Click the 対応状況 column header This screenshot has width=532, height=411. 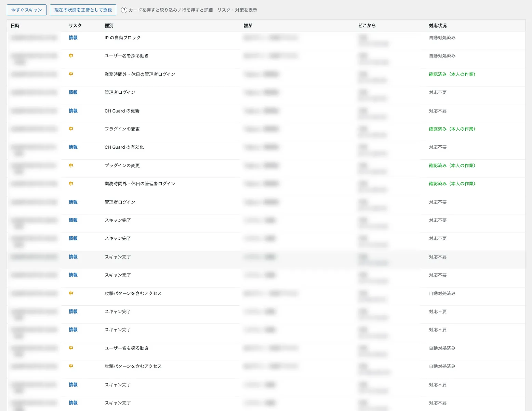[x=438, y=26]
